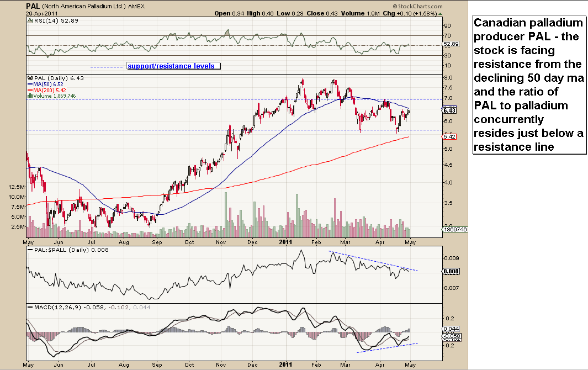
Task: Click the 'High 6.46' value
Action: tap(260, 13)
